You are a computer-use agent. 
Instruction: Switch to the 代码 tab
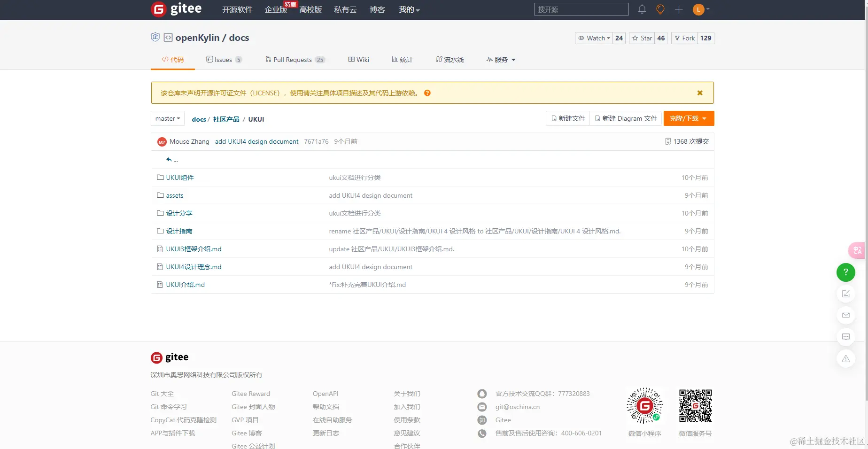click(173, 60)
